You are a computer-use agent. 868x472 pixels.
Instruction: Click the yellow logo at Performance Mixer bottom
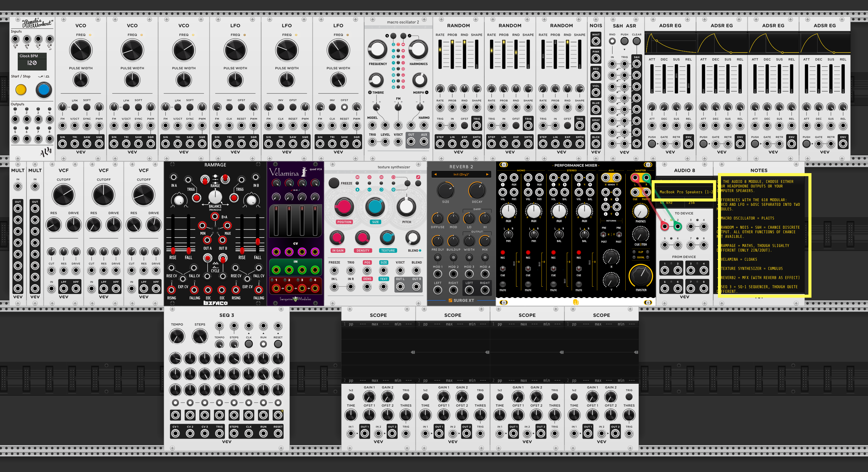(x=576, y=302)
